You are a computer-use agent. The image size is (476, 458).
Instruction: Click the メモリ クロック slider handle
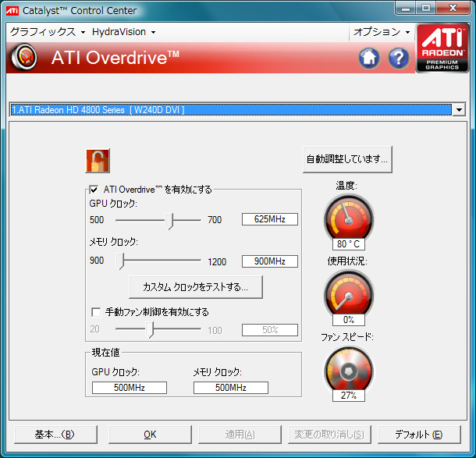(120, 261)
